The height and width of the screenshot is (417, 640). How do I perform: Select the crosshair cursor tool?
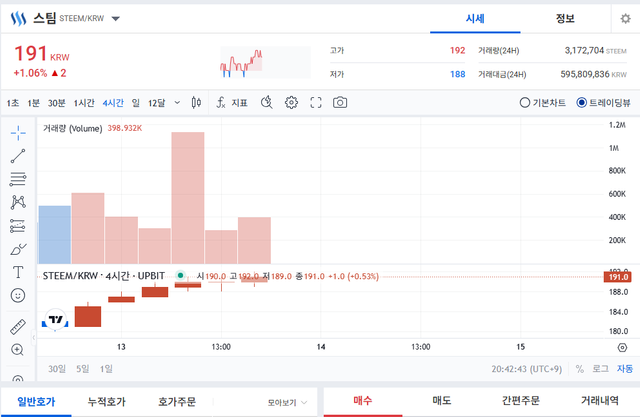point(18,133)
